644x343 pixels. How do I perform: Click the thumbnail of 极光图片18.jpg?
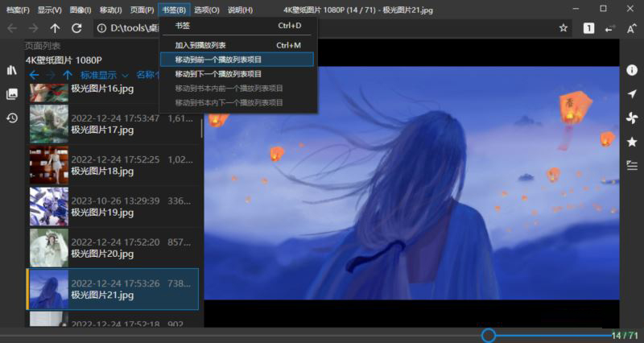[x=49, y=165]
